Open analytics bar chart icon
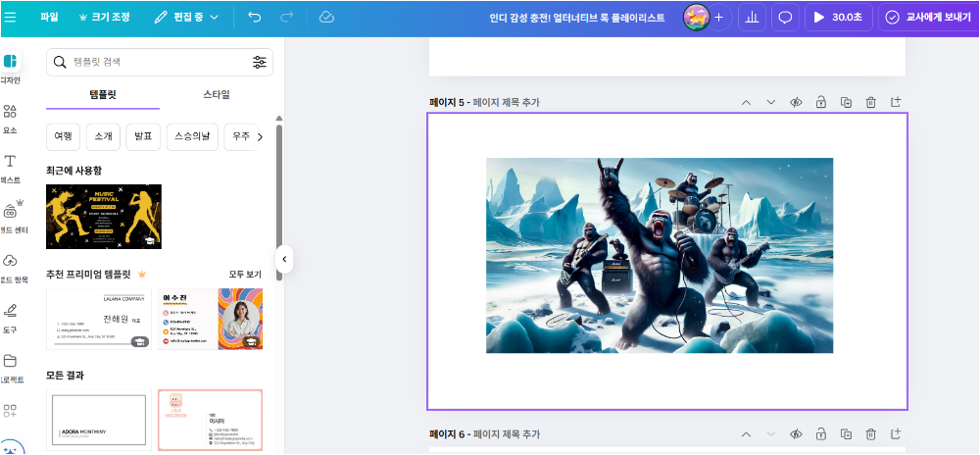The width and height of the screenshot is (980, 455). (752, 18)
